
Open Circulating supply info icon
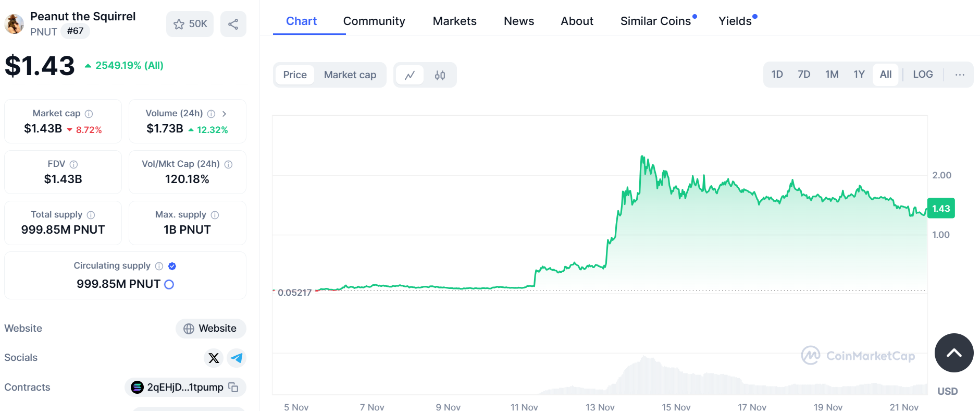(159, 266)
